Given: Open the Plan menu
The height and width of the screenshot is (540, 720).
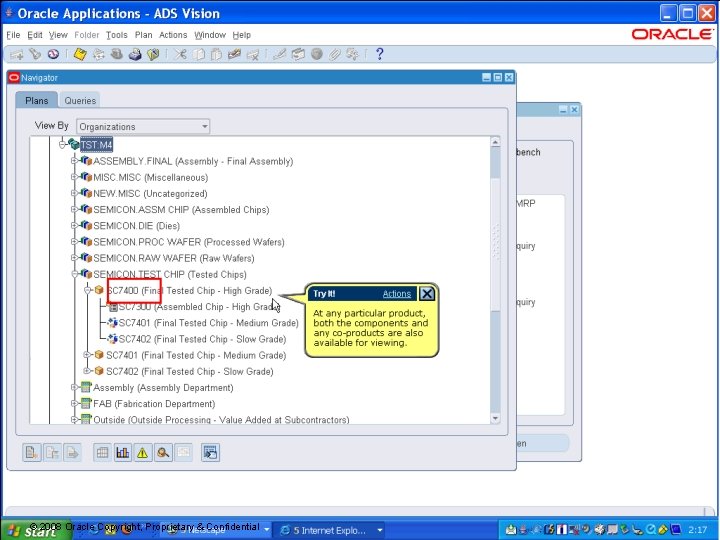Looking at the screenshot, I should click(x=143, y=35).
